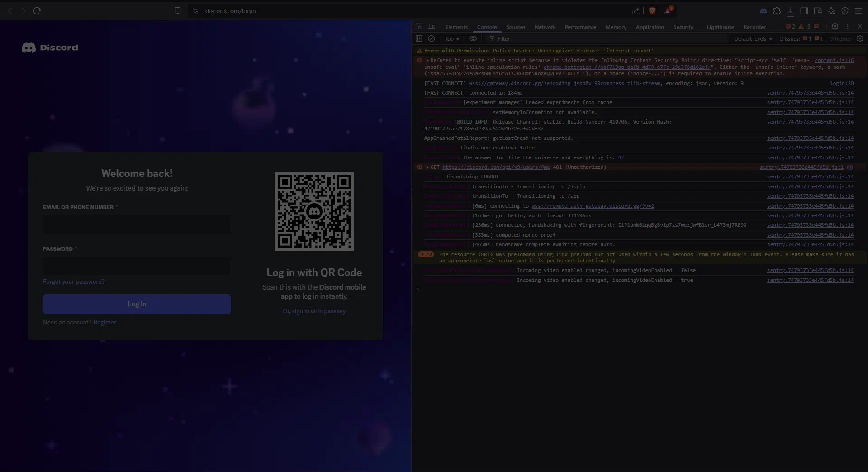
Task: Expand the GET users/@me 401 error
Action: click(x=427, y=167)
